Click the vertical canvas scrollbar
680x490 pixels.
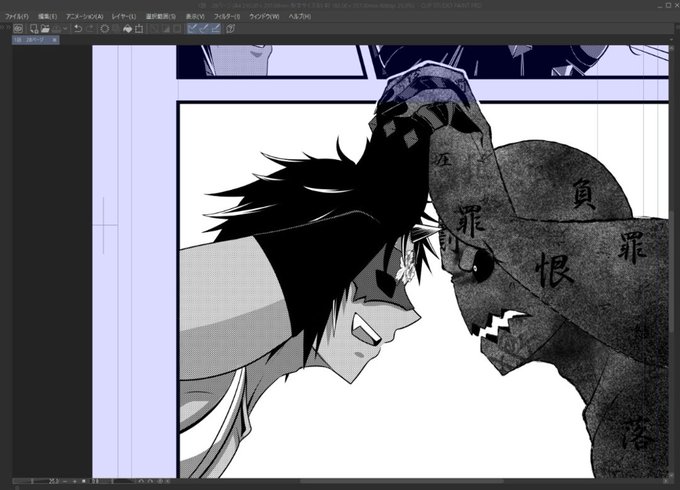click(672, 272)
